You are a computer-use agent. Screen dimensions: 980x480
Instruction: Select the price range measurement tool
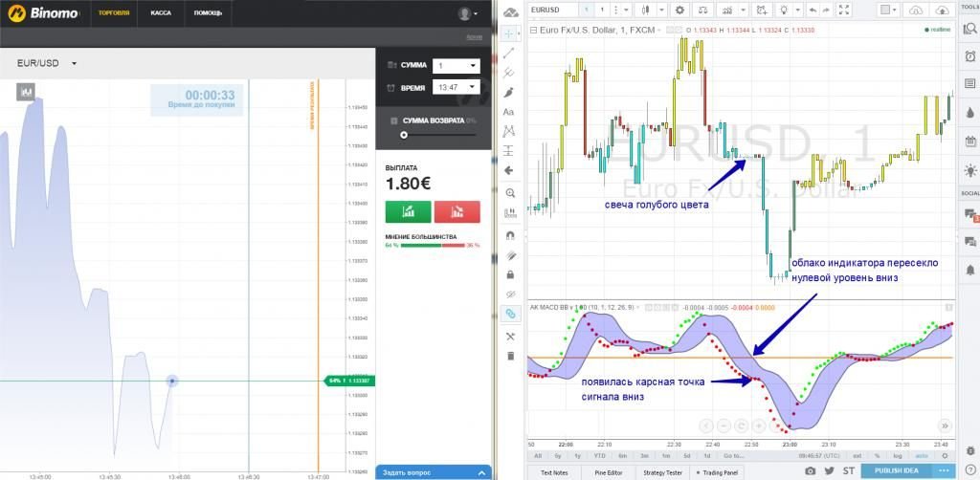(509, 150)
